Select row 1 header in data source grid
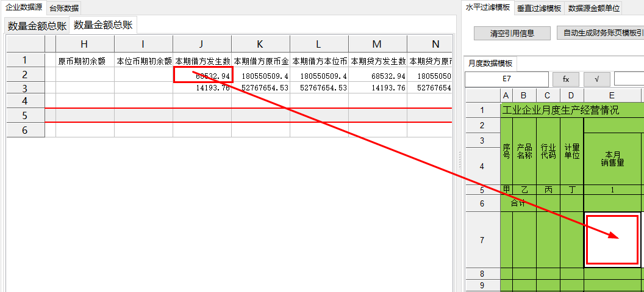Image resolution: width=644 pixels, height=292 pixels. pyautogui.click(x=26, y=60)
